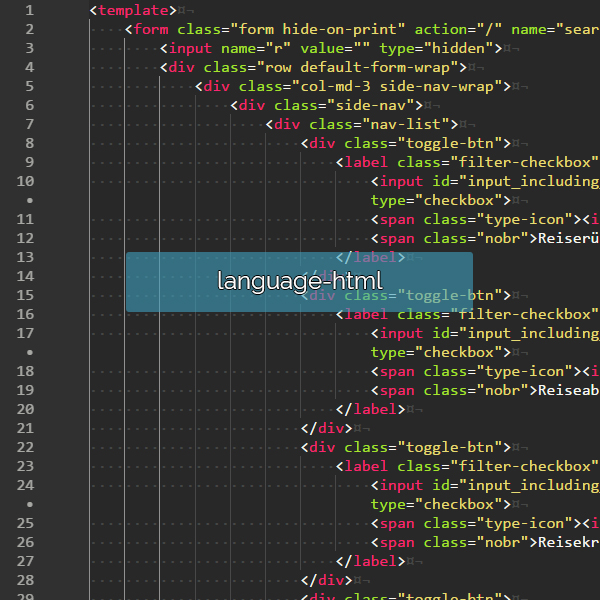The image size is (600, 600).
Task: Click line number 10 in the gutter
Action: [25, 181]
